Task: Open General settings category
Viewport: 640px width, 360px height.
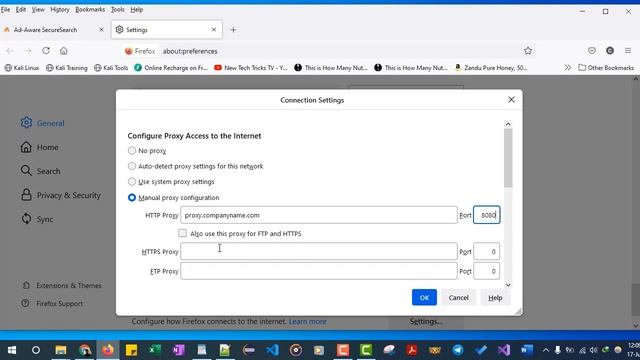Action: point(43,123)
